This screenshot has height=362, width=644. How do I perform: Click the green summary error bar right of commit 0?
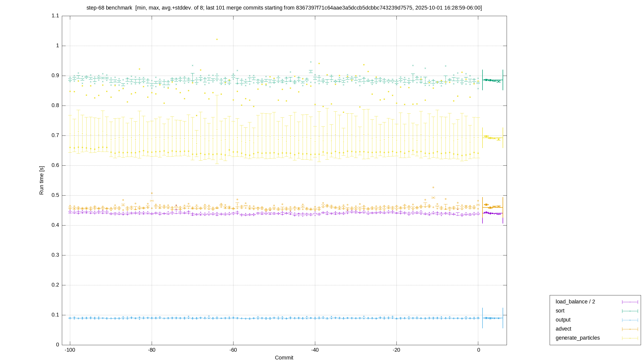pos(493,80)
